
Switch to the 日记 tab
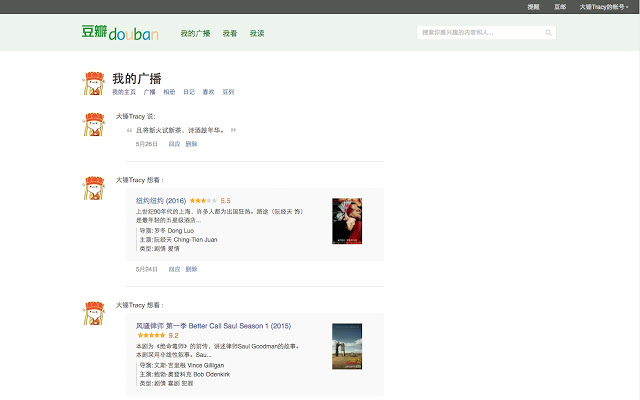click(189, 92)
